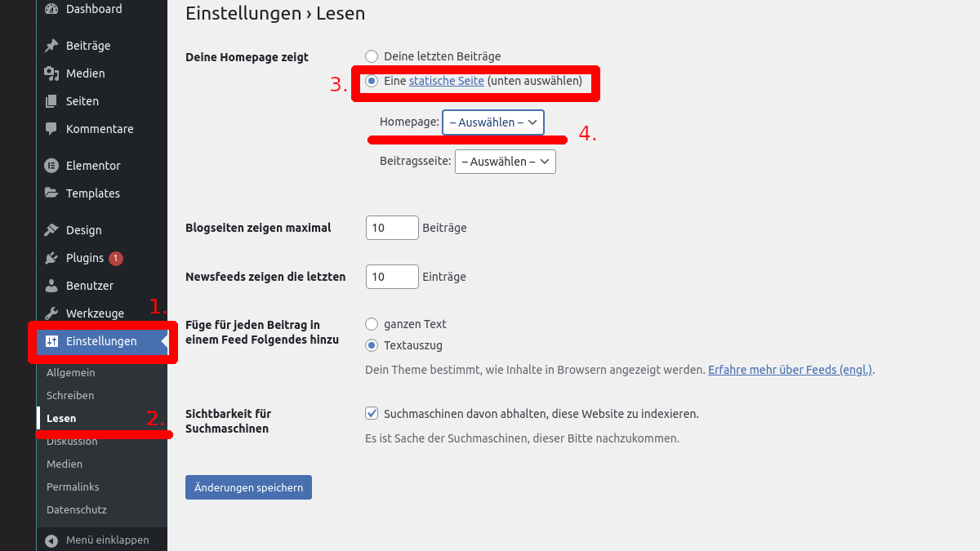This screenshot has width=980, height=551.
Task: Choose the 'Textauszug' feed radio option
Action: point(372,345)
